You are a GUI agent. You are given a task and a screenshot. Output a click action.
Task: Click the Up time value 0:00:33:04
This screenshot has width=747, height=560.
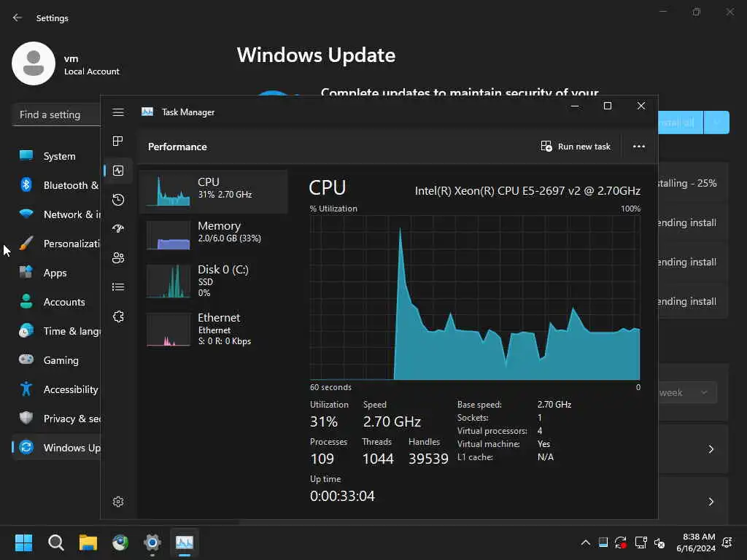pos(342,496)
